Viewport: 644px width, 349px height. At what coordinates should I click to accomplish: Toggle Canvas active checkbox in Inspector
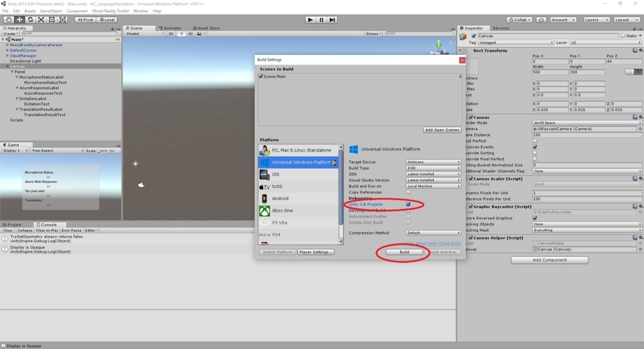[x=474, y=36]
